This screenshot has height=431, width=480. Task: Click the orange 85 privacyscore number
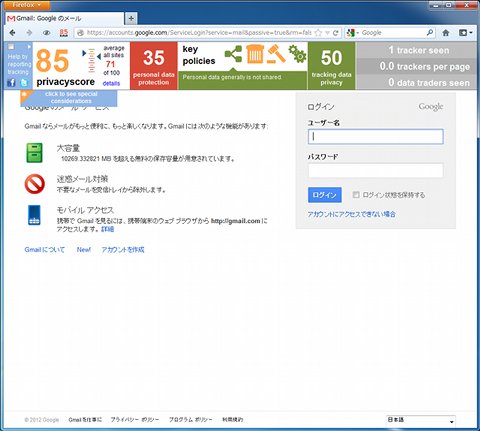click(x=52, y=61)
